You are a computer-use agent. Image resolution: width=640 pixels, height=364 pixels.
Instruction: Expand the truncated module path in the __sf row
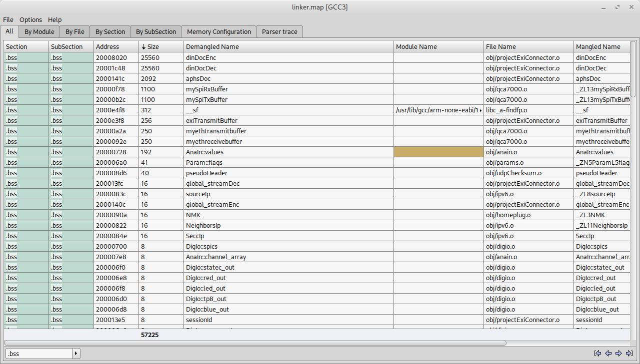tap(480, 110)
